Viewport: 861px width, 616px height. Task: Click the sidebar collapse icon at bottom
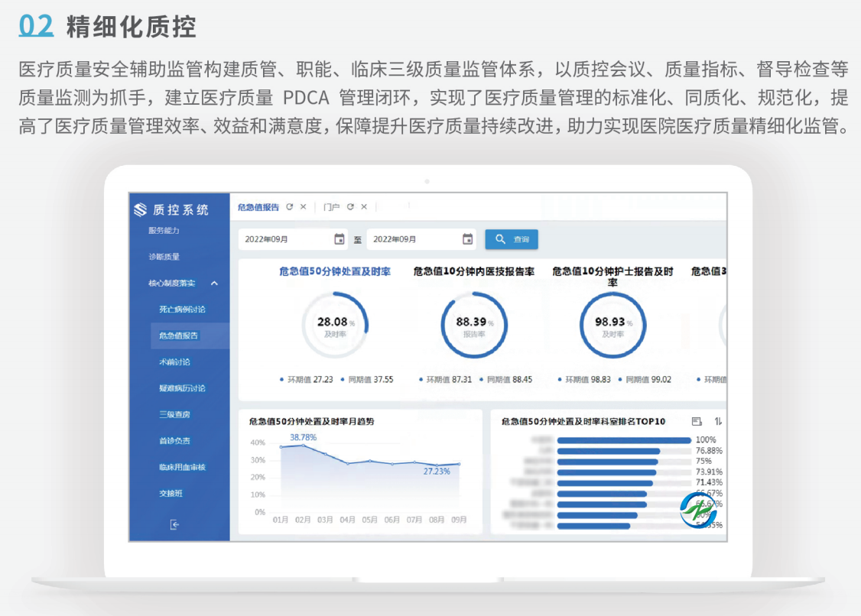(174, 524)
